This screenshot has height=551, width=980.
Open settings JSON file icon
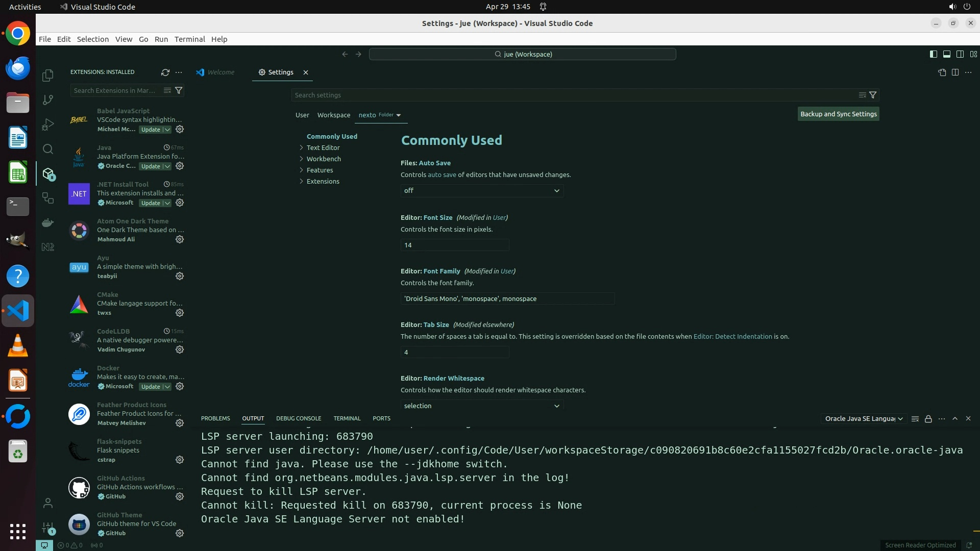tap(942, 72)
